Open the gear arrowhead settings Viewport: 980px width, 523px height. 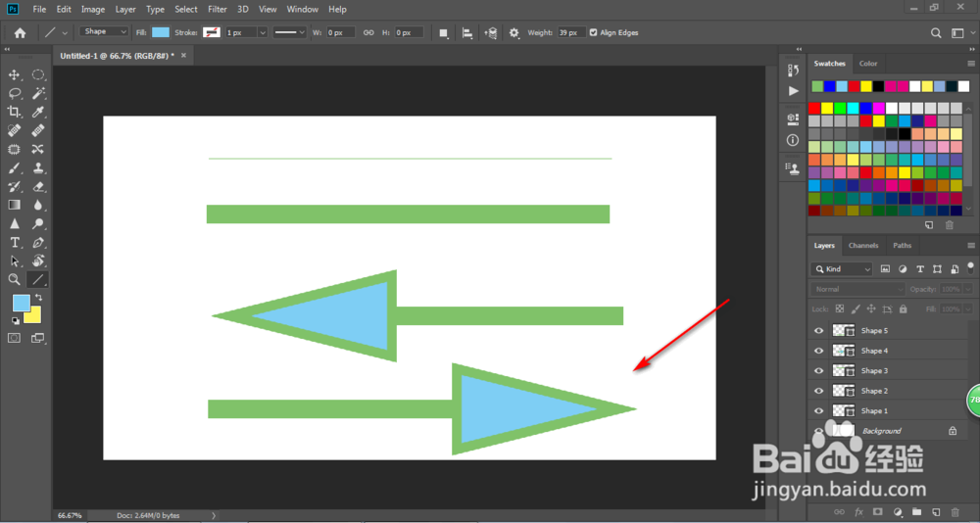514,33
